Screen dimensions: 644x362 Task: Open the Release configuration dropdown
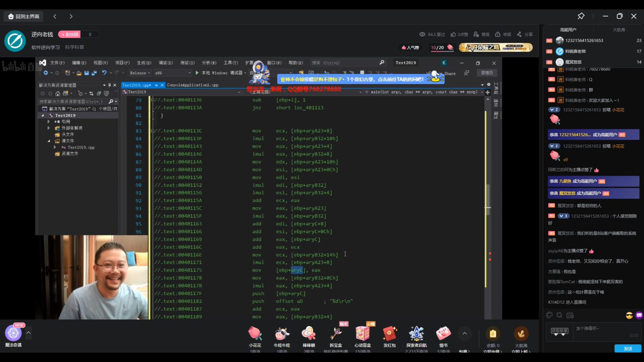pos(140,73)
